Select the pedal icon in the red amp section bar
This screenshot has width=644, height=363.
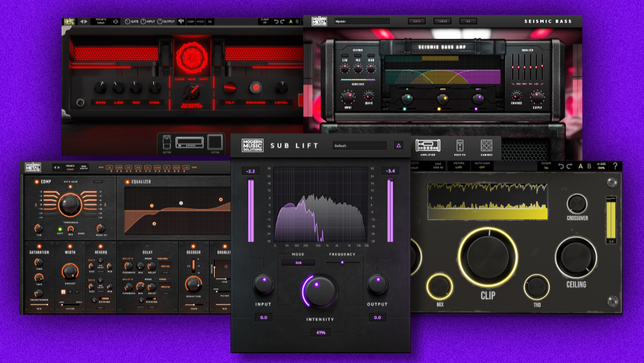click(167, 142)
